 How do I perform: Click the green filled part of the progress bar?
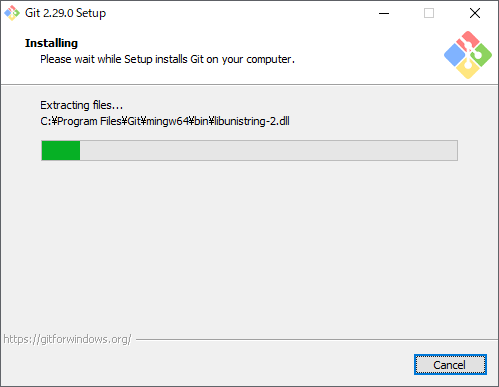click(61, 151)
